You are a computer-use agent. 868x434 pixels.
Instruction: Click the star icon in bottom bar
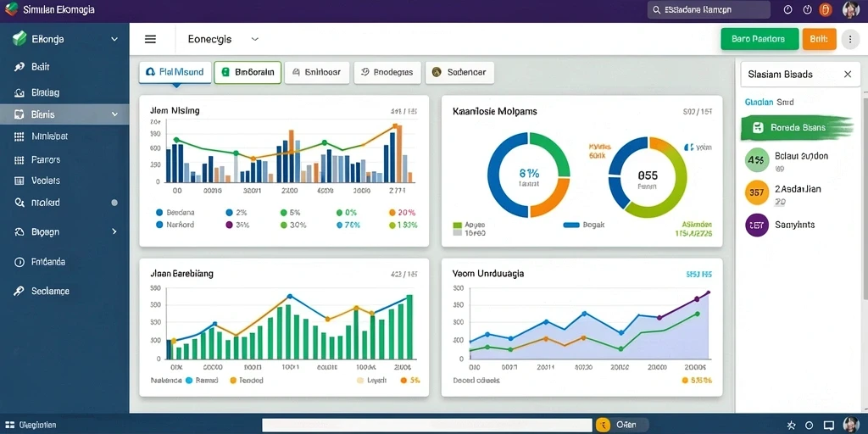pos(791,426)
